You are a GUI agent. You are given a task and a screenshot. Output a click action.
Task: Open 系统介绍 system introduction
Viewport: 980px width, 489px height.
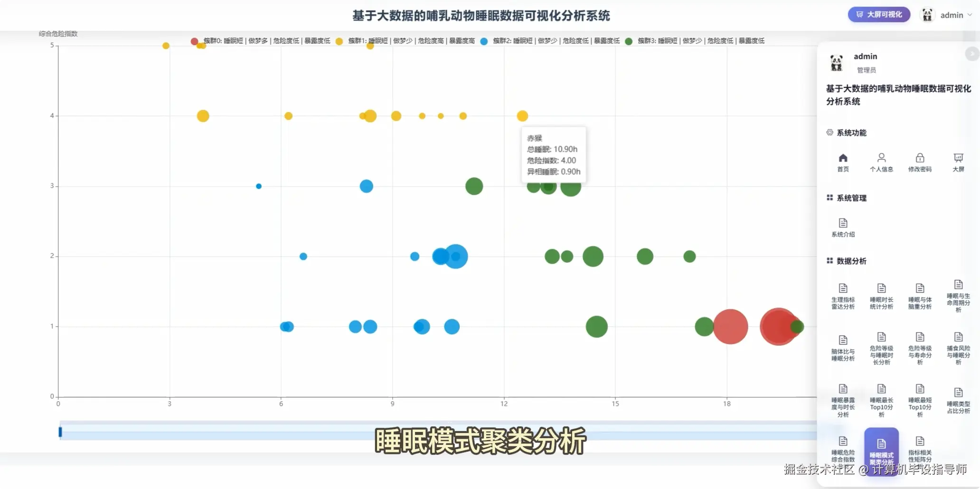[x=843, y=228]
